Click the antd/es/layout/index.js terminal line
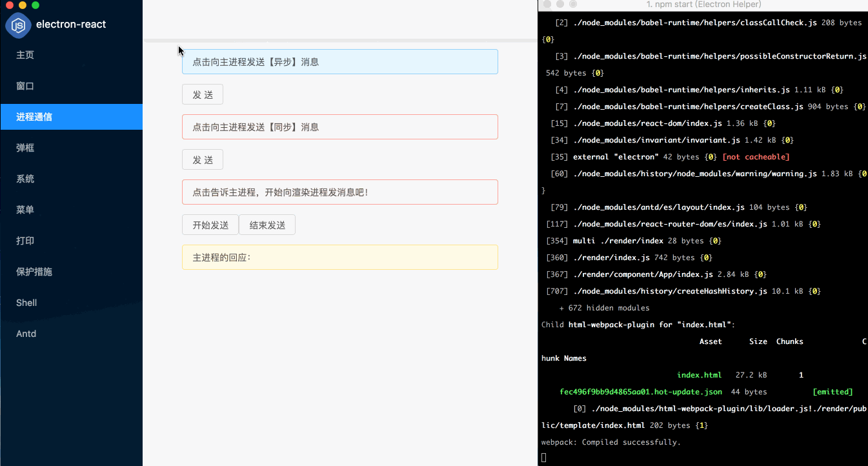The width and height of the screenshot is (868, 466). pos(679,207)
